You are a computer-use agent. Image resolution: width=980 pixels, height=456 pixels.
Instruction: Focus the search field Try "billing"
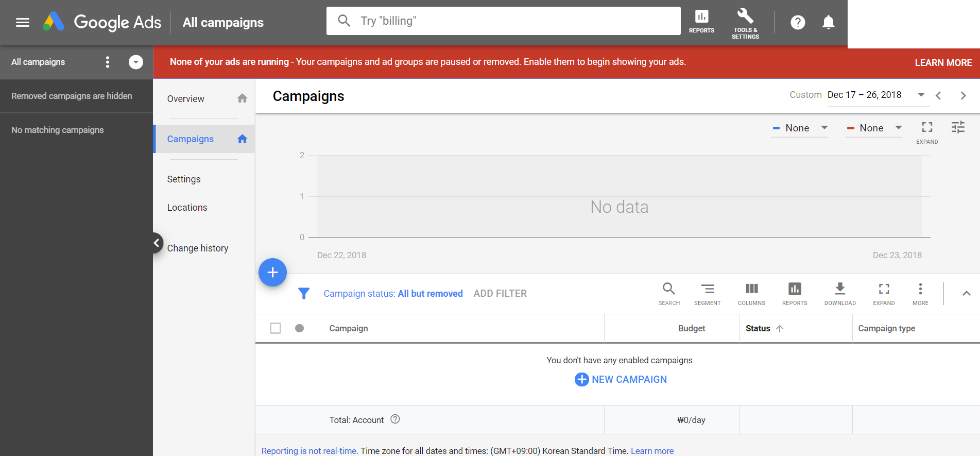(x=503, y=21)
